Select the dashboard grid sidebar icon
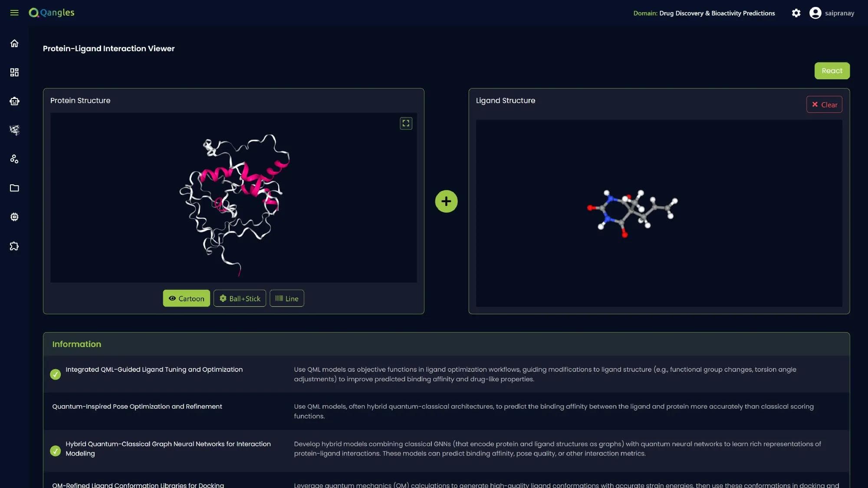868x488 pixels. [x=14, y=72]
